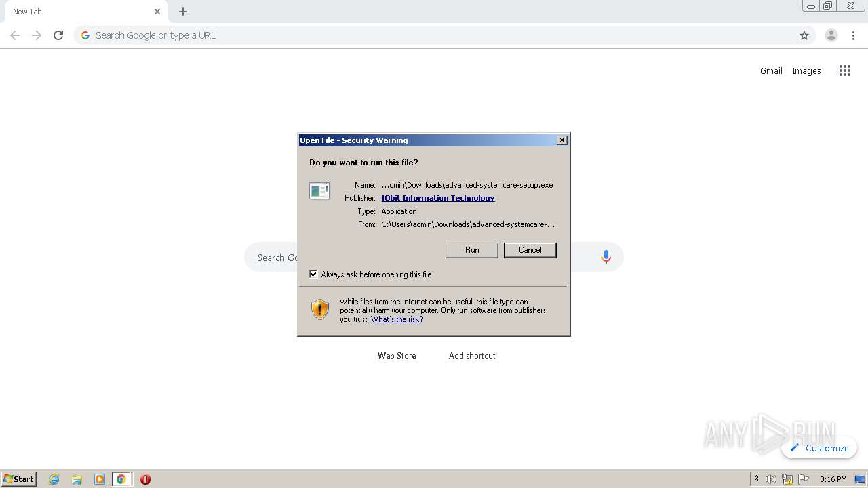This screenshot has width=868, height=488.
Task: Click the taskbar clock showing 3:16 PM
Action: tap(833, 479)
